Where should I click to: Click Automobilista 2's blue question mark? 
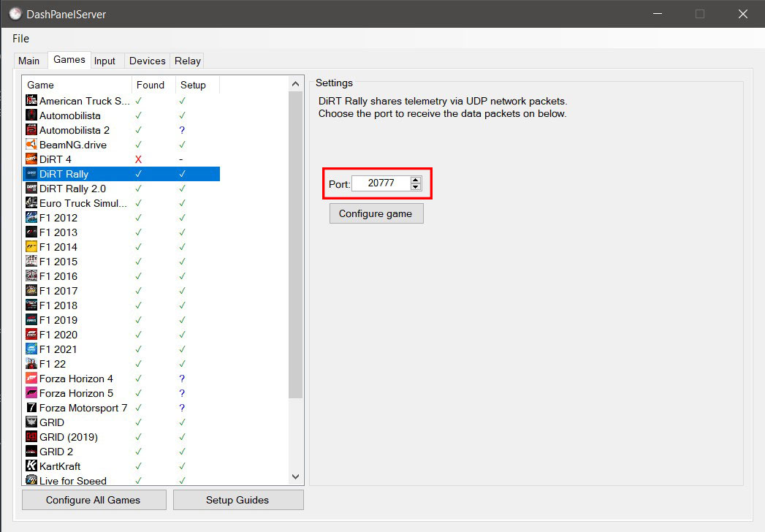coord(182,130)
